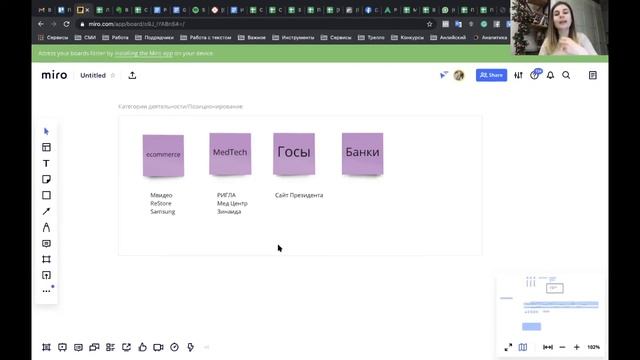Open the timer tool
This screenshot has height=360, width=640.
tap(174, 347)
